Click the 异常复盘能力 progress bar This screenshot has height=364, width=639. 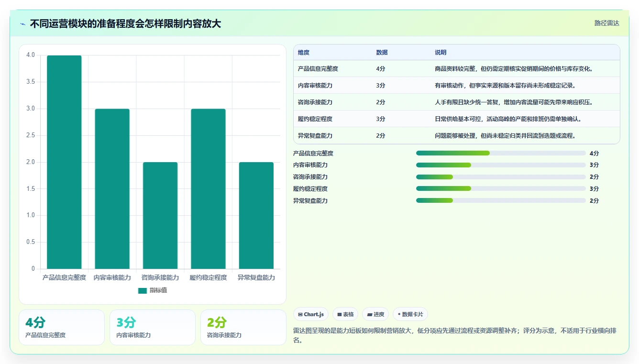[x=501, y=200]
